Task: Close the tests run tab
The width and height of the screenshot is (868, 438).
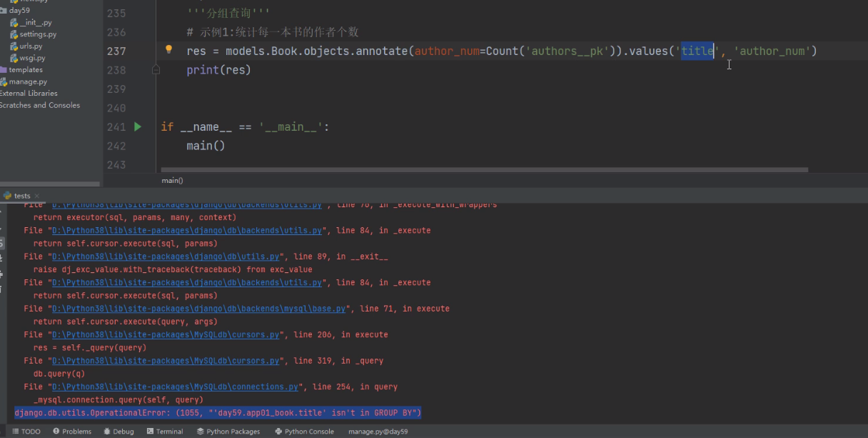Action: tap(37, 196)
